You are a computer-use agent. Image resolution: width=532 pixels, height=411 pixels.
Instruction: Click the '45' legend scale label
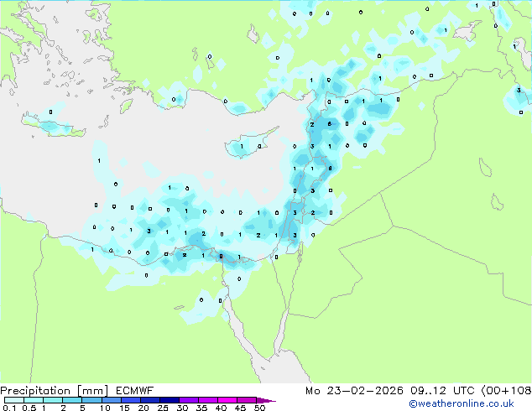[x=240, y=408]
